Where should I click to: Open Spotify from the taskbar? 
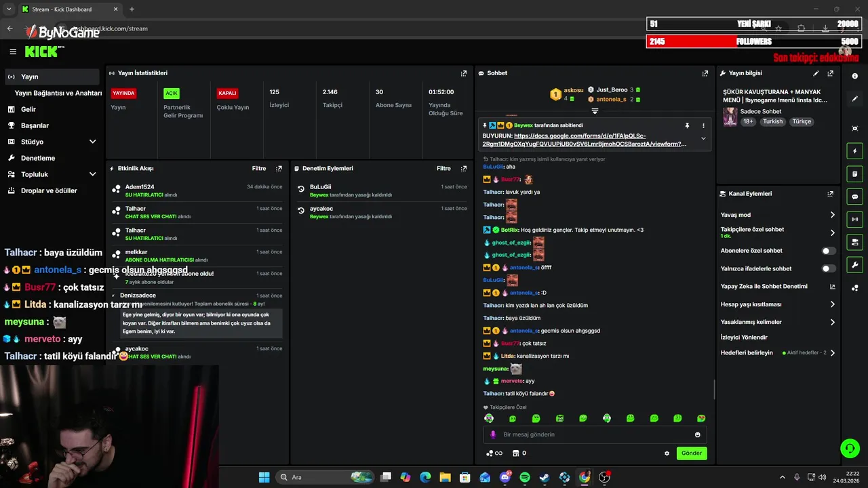[525, 477]
